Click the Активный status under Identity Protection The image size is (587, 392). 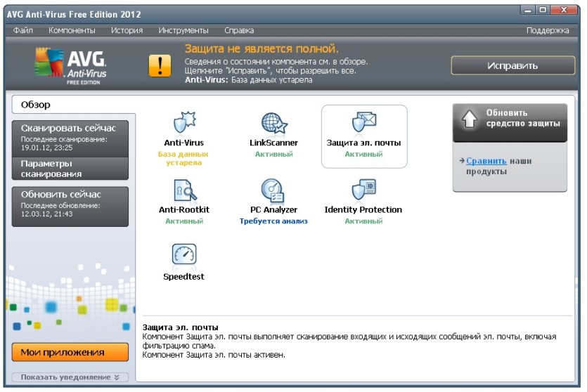363,221
